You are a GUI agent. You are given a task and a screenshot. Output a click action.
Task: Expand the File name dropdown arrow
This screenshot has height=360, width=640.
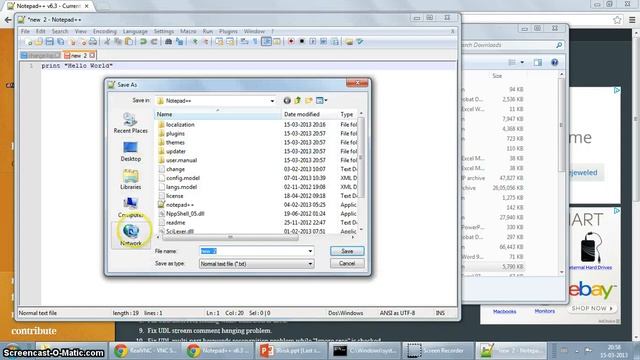click(310, 251)
